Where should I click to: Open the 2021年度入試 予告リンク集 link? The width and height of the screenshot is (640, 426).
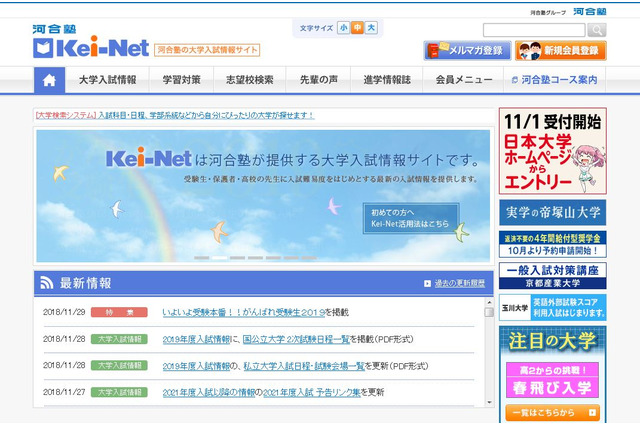312,393
